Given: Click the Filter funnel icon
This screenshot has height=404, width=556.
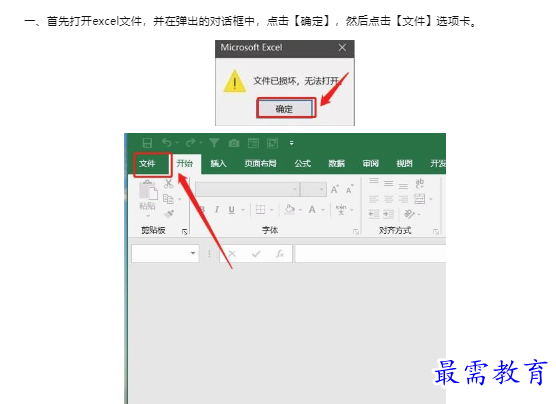Looking at the screenshot, I should (214, 143).
